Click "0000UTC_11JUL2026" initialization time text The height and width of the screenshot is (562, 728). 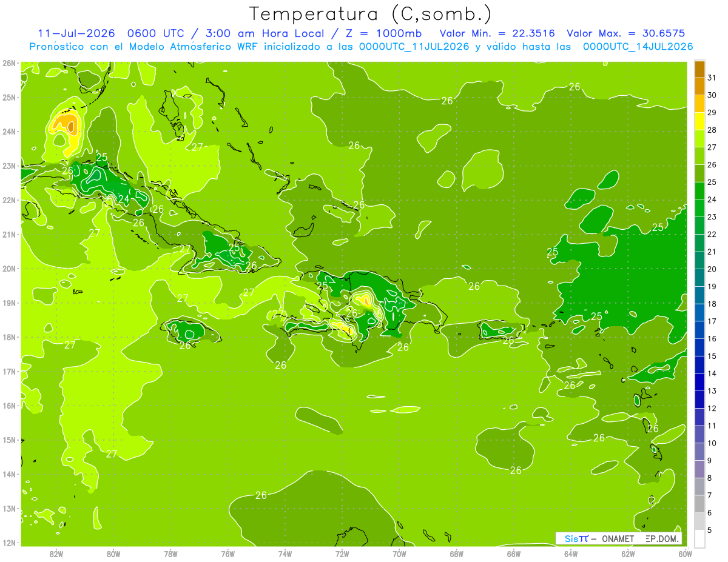coord(414,46)
